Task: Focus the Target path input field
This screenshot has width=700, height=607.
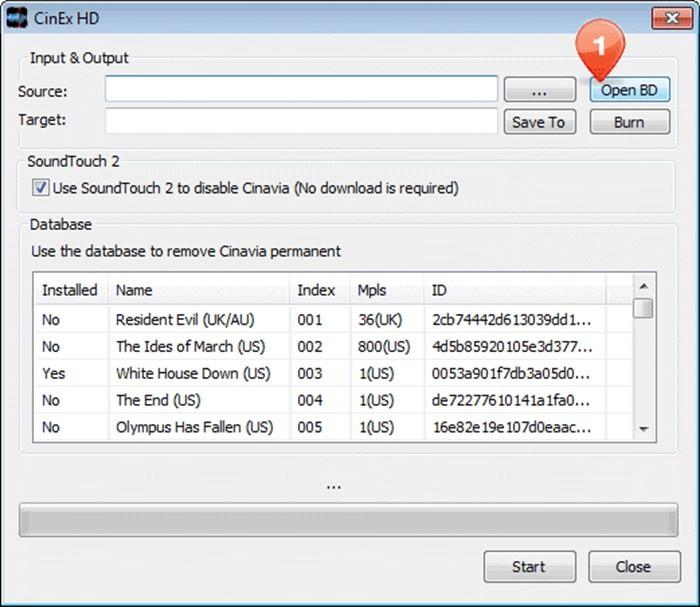Action: [301, 121]
